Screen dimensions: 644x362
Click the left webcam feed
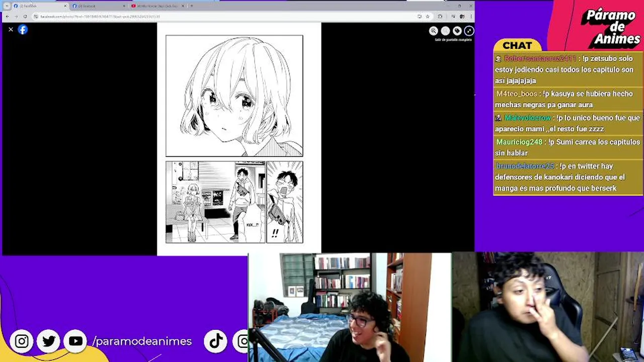point(350,307)
